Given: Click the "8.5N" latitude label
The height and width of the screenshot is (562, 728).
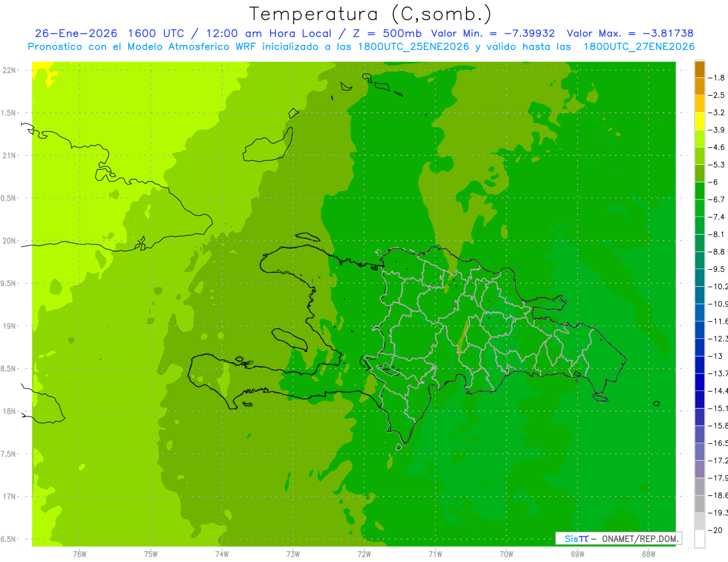Looking at the screenshot, I should [8, 369].
